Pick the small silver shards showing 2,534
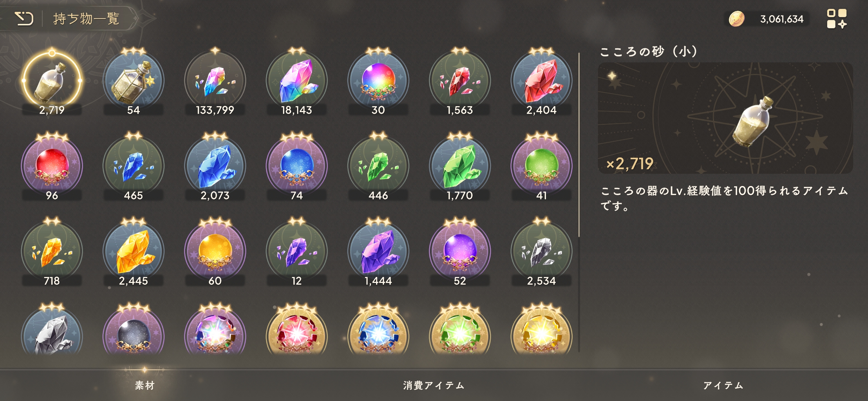The width and height of the screenshot is (868, 401). tap(542, 252)
